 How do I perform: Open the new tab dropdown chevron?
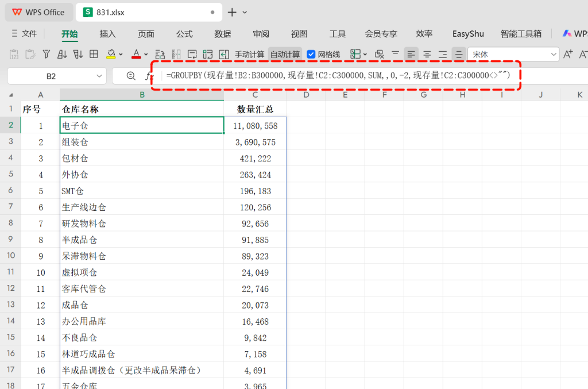click(x=245, y=13)
